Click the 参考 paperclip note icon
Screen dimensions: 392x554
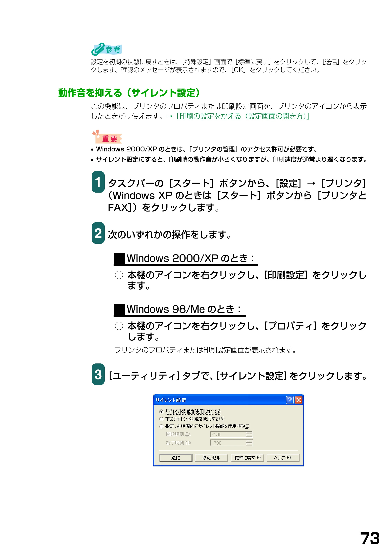106,49
